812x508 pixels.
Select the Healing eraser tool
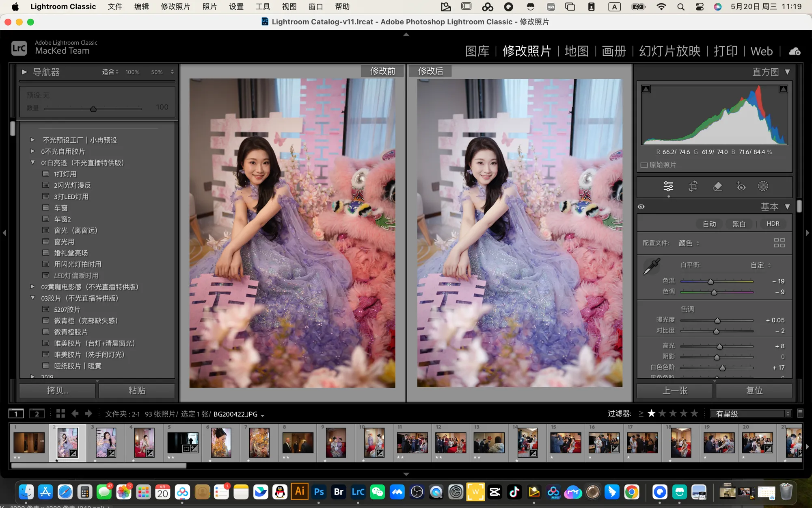tap(717, 187)
